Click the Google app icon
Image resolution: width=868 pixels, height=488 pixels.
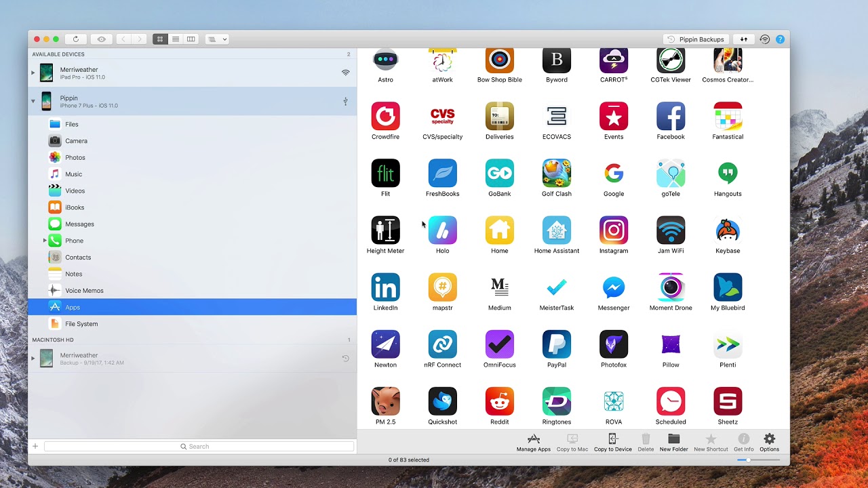(614, 173)
